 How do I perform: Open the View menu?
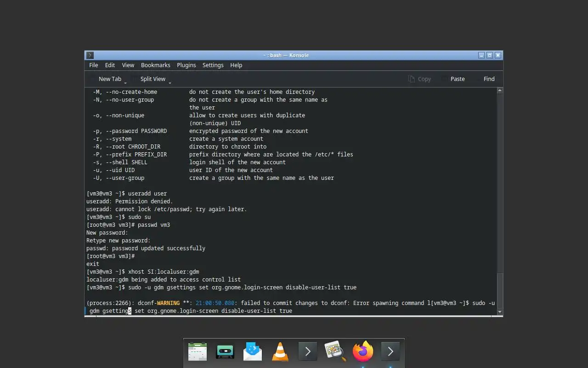128,65
